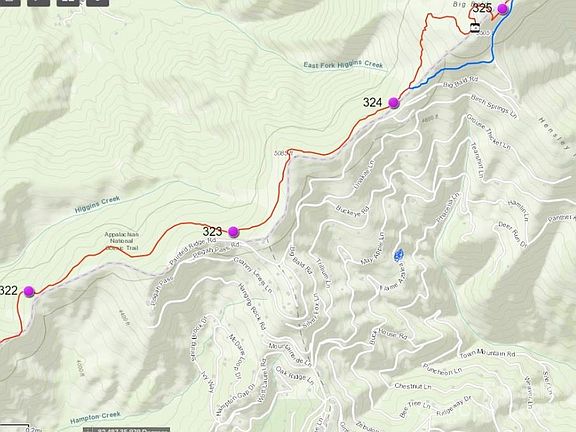Viewport: 576px width, 432px height.
Task: Click the first dark toolbar button at top-left
Action: (10, 3)
